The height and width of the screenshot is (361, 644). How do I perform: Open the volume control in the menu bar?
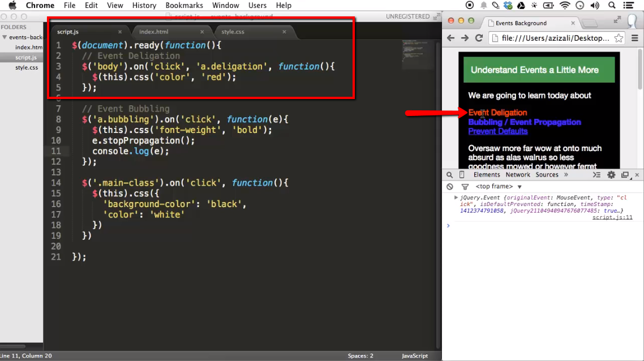pos(594,5)
